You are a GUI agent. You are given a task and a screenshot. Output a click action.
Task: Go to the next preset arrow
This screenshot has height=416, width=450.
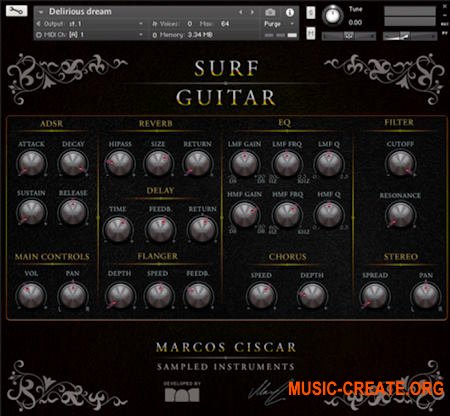(x=252, y=12)
